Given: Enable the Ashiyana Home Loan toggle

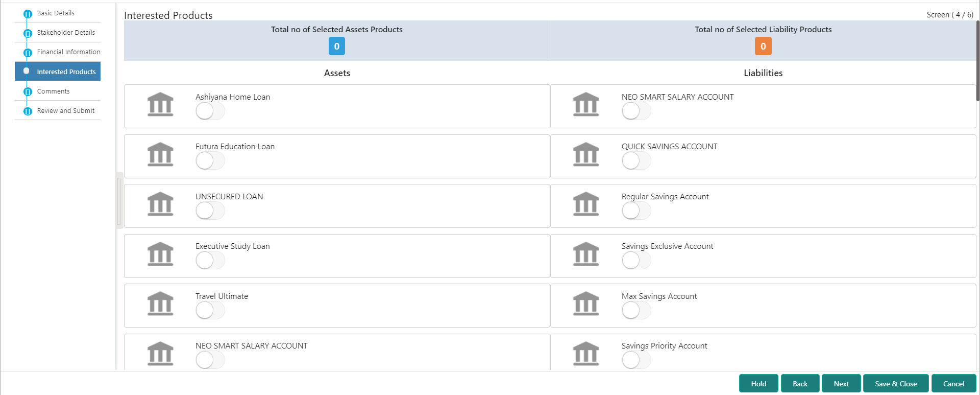Looking at the screenshot, I should [x=210, y=111].
